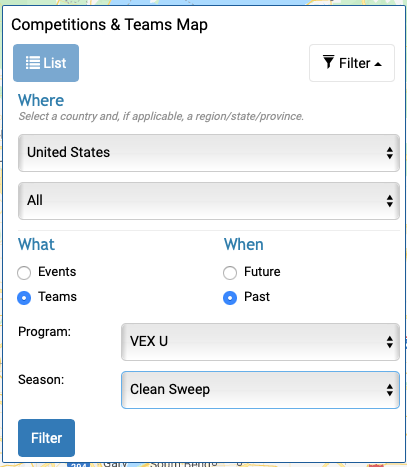Click the region dropdown's up-down arrows
407x467 pixels.
tap(390, 201)
